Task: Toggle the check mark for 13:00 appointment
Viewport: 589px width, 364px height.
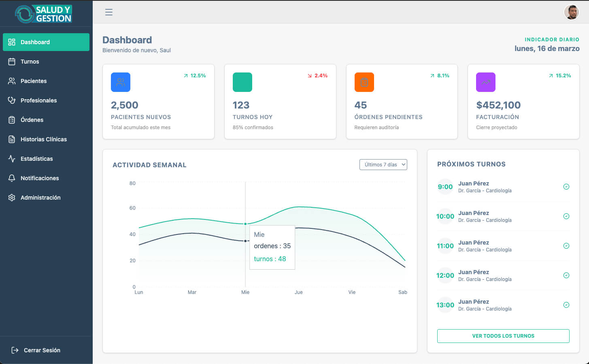Action: tap(566, 305)
